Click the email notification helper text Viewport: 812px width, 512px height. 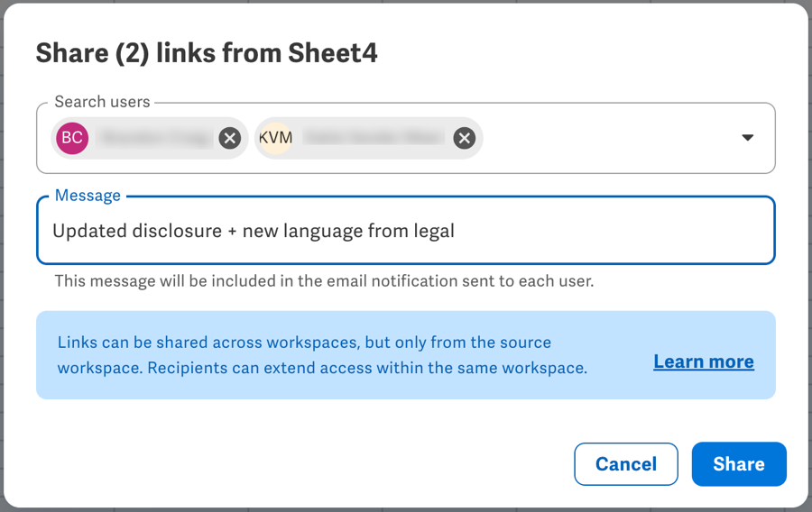324,281
